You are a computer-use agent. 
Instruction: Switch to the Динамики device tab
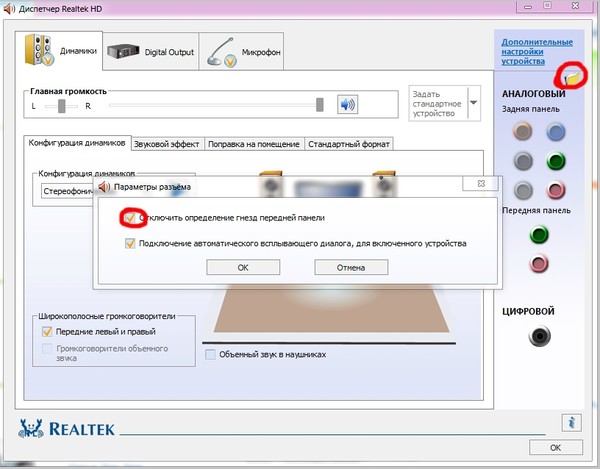59,51
